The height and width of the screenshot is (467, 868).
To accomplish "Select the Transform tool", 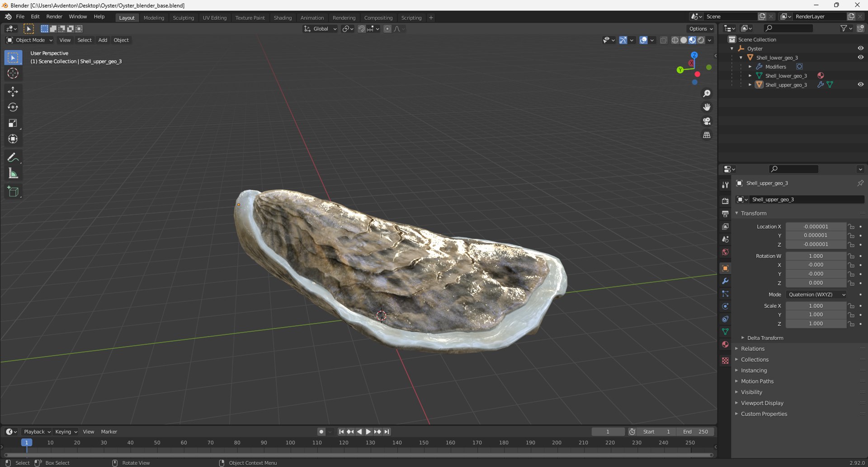I will click(x=13, y=139).
